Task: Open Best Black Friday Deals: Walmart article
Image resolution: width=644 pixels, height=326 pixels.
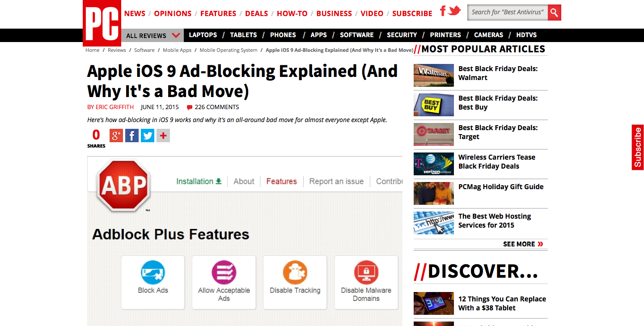Action: (498, 73)
